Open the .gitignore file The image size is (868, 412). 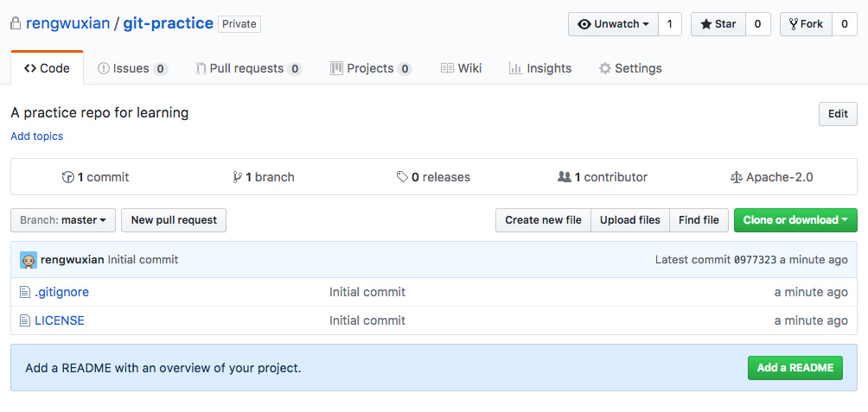click(x=62, y=292)
